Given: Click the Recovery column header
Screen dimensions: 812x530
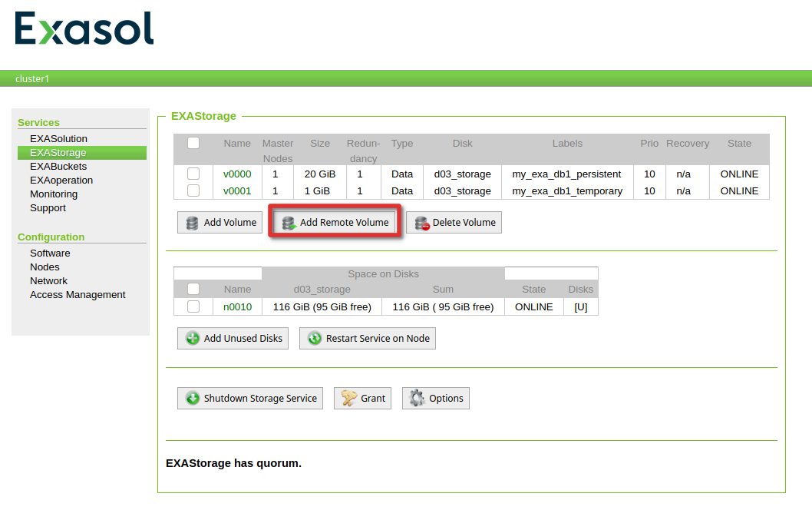Looking at the screenshot, I should (x=688, y=144).
